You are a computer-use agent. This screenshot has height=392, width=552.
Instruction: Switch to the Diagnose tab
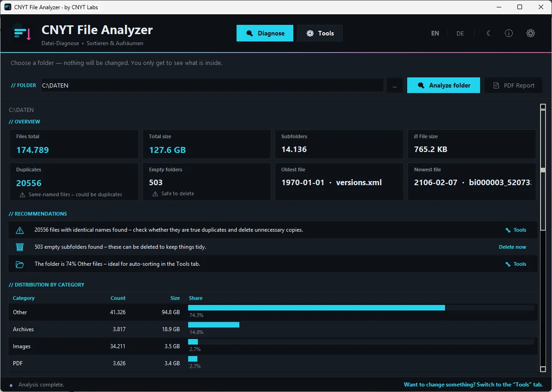[x=265, y=34]
